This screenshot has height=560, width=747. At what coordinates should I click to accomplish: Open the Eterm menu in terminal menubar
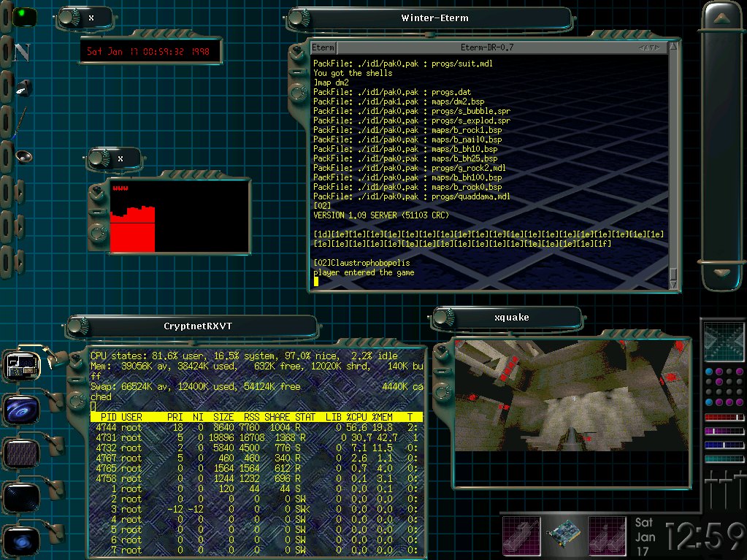click(323, 47)
